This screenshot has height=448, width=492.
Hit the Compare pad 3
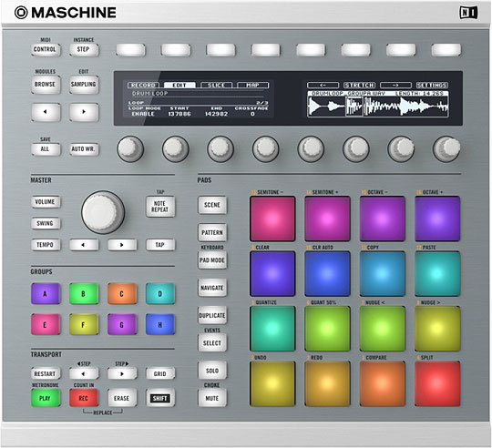pos(382,383)
